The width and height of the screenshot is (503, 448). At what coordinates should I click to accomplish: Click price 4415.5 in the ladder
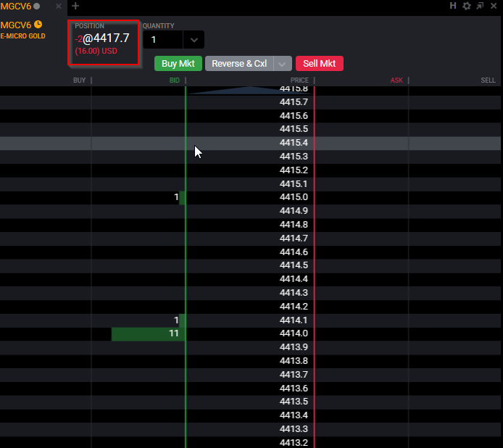point(294,129)
